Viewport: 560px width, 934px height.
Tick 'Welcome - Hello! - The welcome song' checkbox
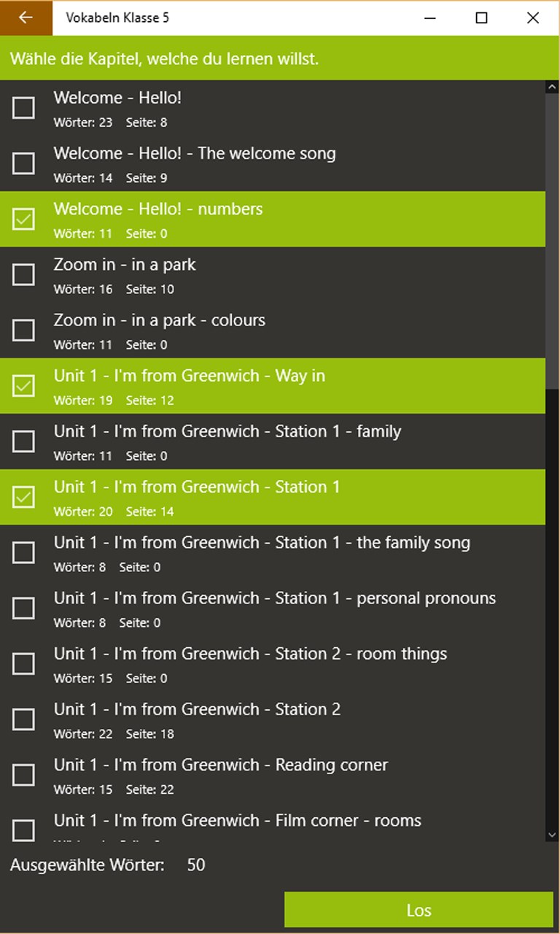[24, 163]
